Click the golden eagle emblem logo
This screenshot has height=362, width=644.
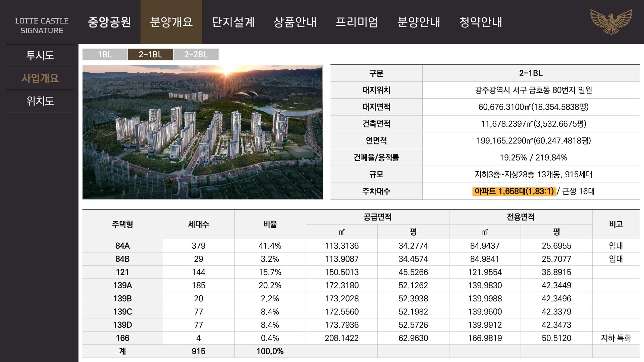611,22
